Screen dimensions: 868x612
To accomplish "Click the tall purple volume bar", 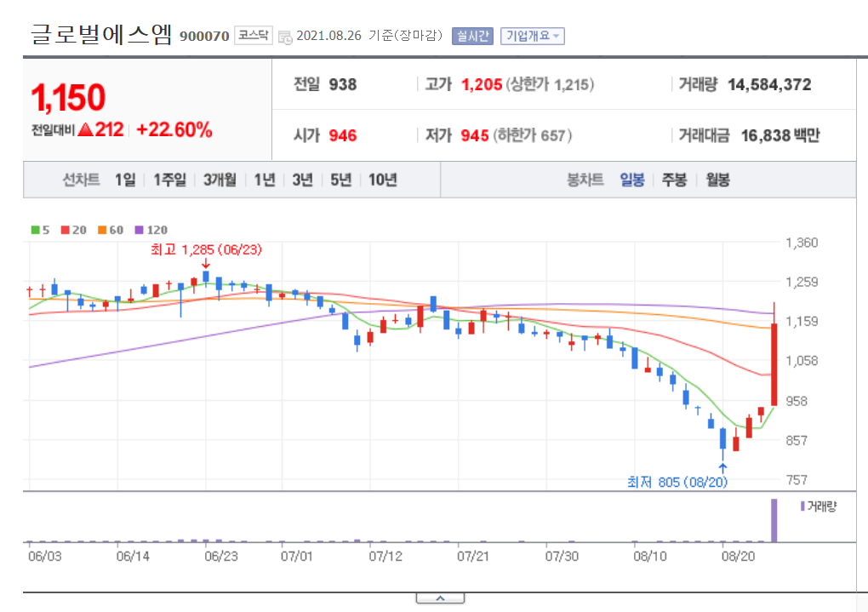I will [x=774, y=521].
